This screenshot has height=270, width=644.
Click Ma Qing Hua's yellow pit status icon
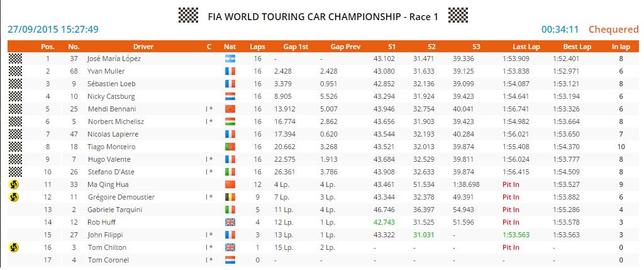(13, 184)
